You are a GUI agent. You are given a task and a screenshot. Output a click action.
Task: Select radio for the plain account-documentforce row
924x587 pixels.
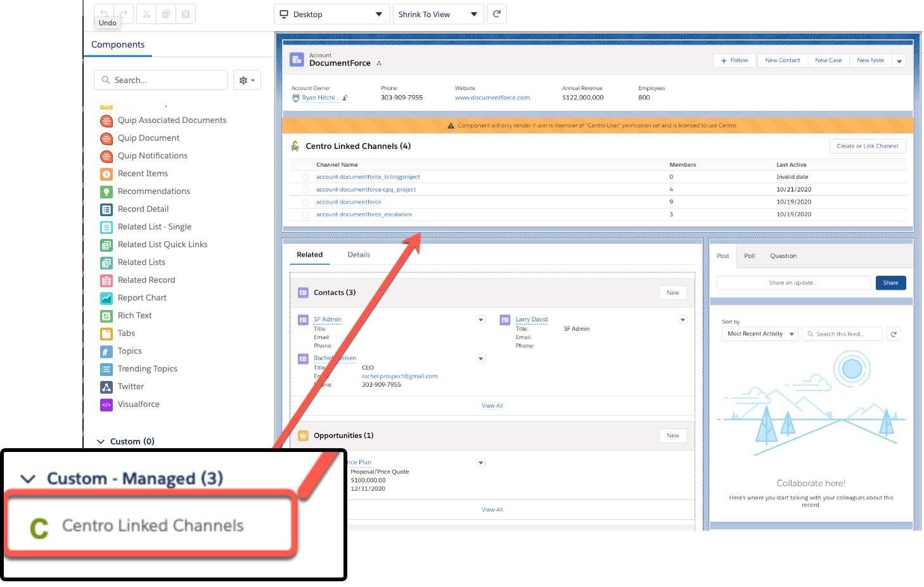tap(305, 202)
